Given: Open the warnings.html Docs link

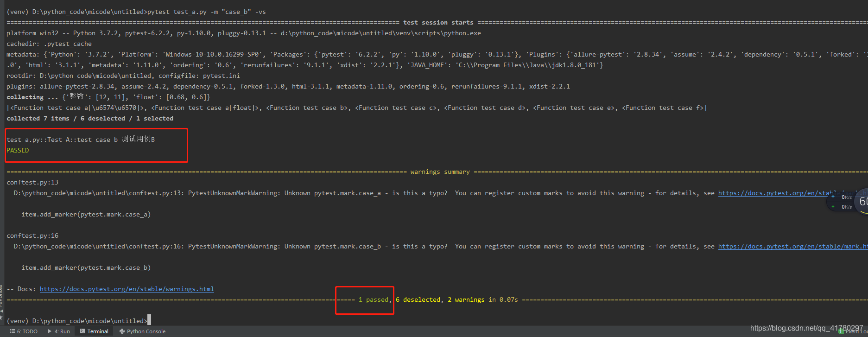Looking at the screenshot, I should [x=127, y=289].
